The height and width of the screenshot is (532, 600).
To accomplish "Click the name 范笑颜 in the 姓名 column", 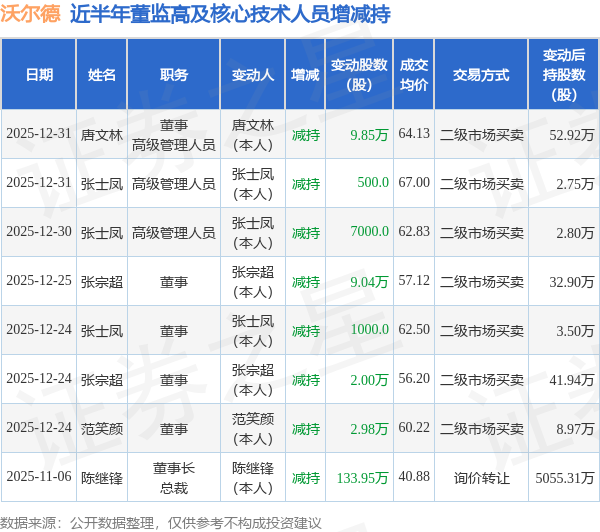I will 102,429.
